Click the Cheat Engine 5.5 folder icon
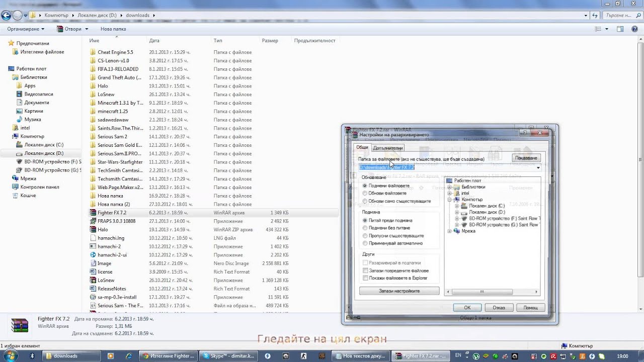The height and width of the screenshot is (362, 644). 93,52
